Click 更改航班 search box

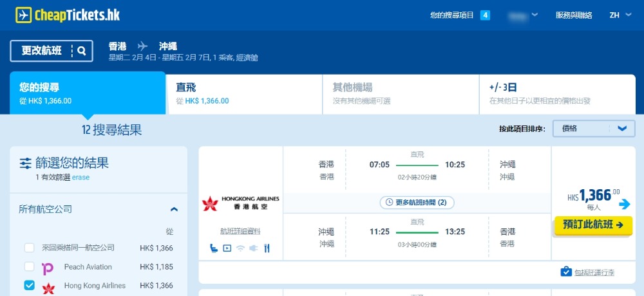pos(52,51)
